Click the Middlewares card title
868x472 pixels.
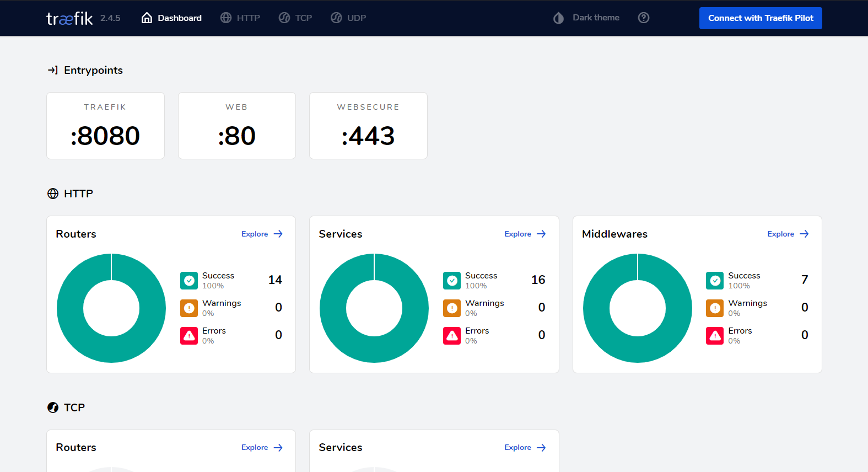tap(614, 234)
